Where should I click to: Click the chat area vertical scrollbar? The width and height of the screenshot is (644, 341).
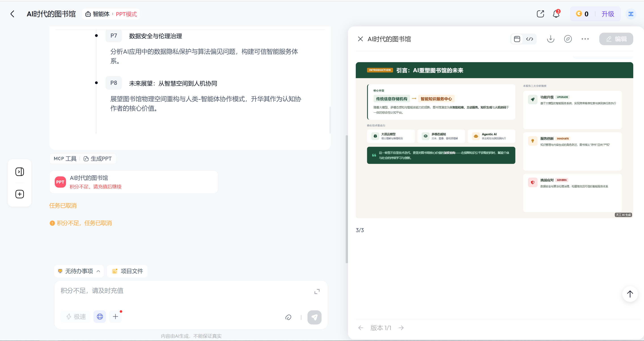[347, 199]
